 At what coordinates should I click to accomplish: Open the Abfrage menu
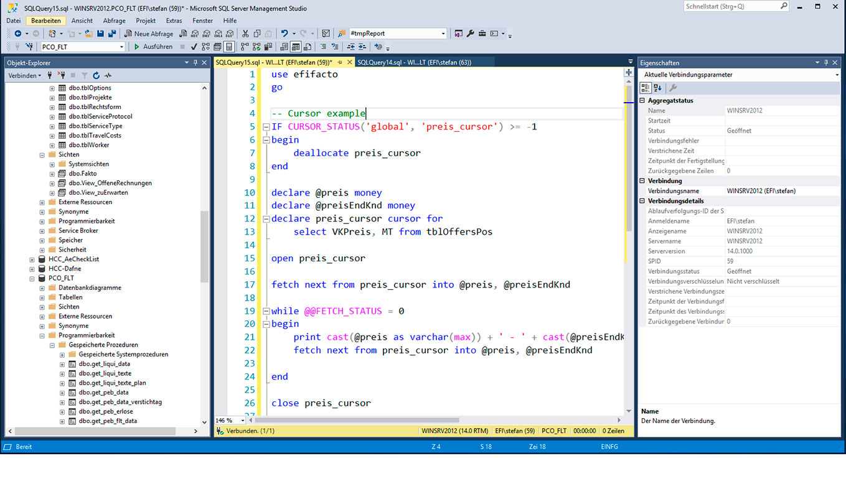tap(114, 21)
